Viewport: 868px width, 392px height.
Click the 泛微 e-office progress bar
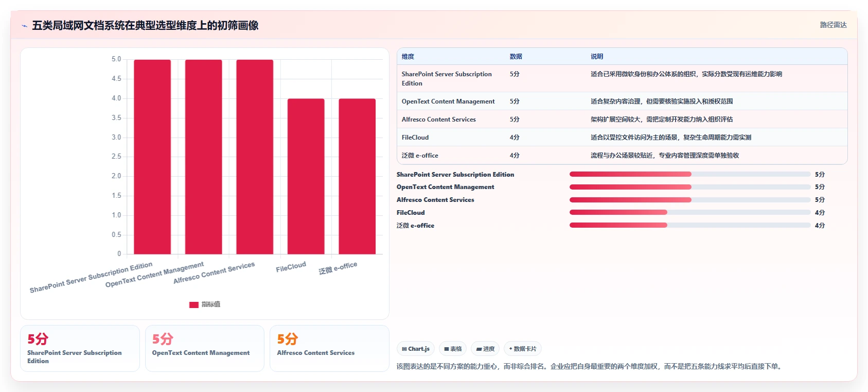pyautogui.click(x=690, y=226)
